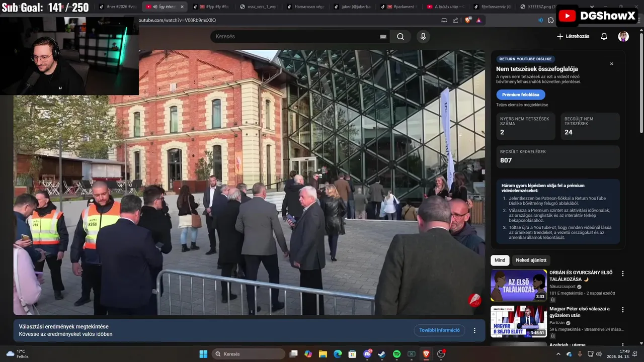The height and width of the screenshot is (362, 644).
Task: Open Teljes elemzés megtekintése link
Action: coord(522,105)
